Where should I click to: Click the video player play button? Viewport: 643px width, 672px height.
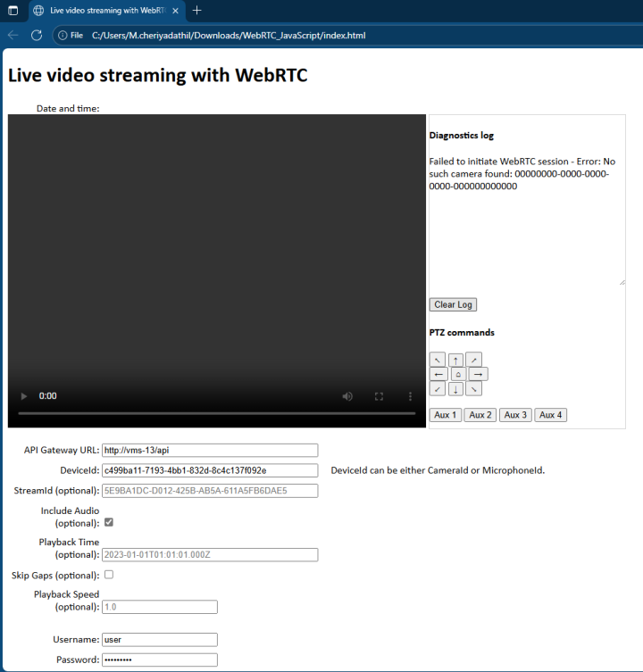(x=24, y=396)
